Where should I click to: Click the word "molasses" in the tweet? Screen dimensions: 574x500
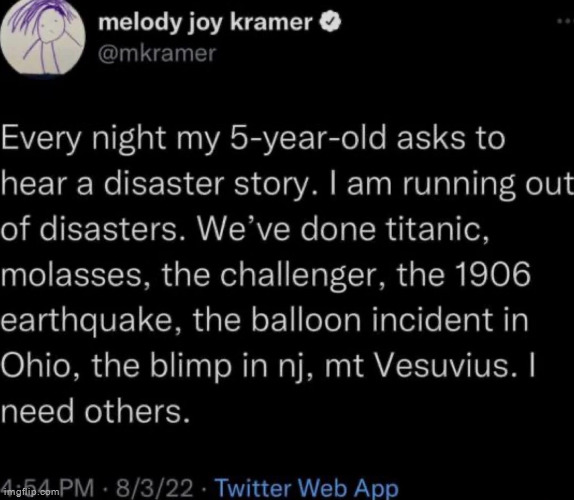(72, 275)
